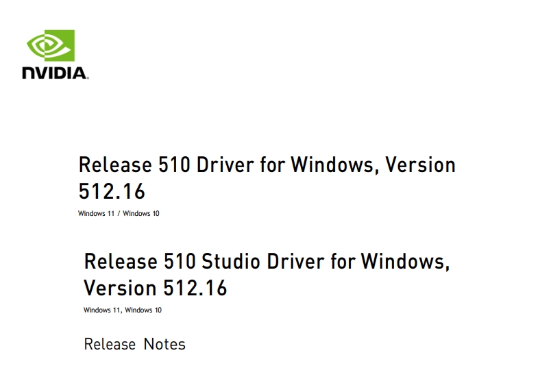Click the word 'Notes' at the bottom
The height and width of the screenshot is (392, 551).
pyautogui.click(x=164, y=344)
